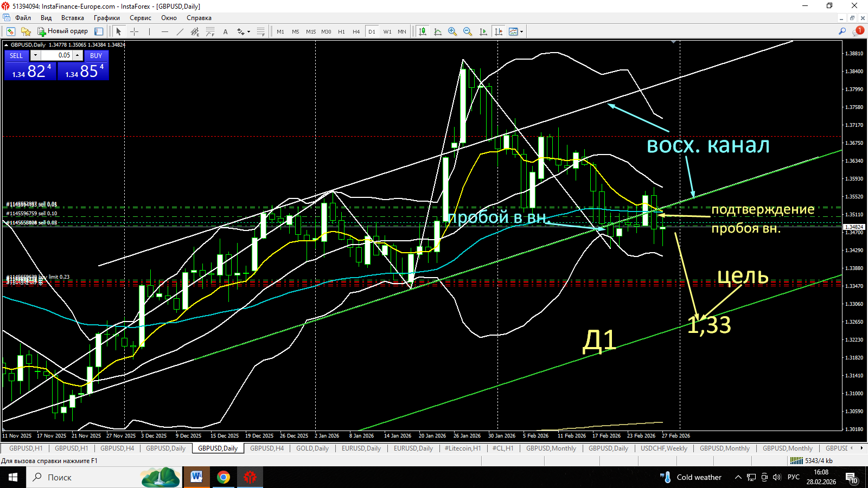Open the lot volume dropdown arrow
The height and width of the screenshot is (488, 868).
coord(35,55)
